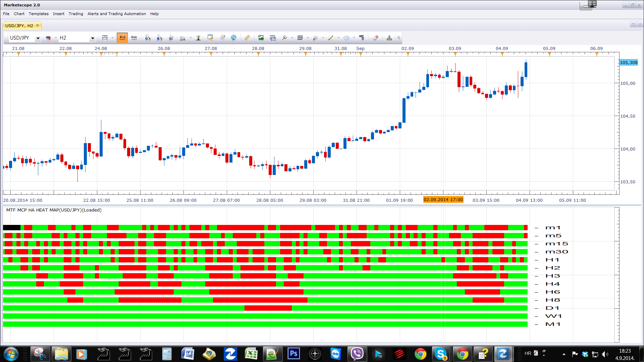Click the D1 heat map row label

pos(552,308)
